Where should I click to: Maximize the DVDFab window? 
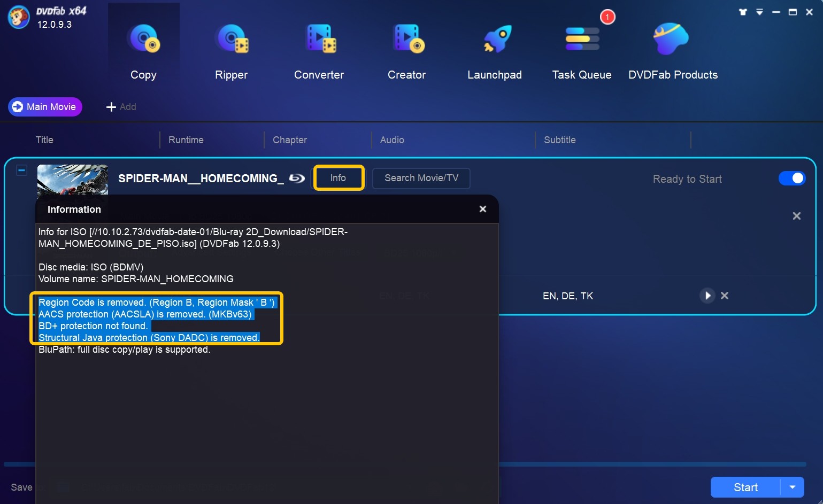coord(793,12)
